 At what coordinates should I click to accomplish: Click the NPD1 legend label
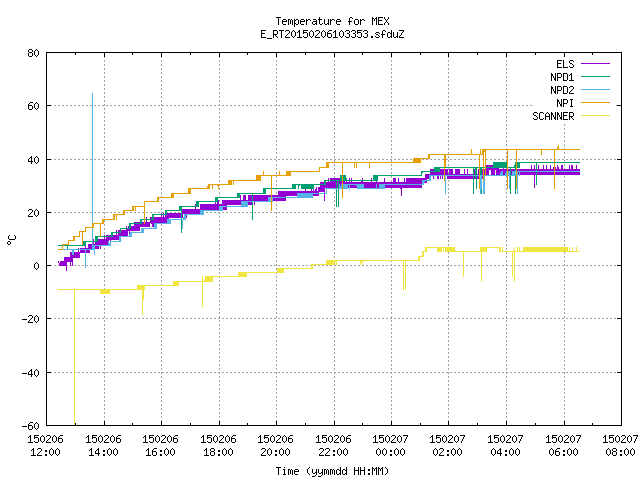coord(562,77)
